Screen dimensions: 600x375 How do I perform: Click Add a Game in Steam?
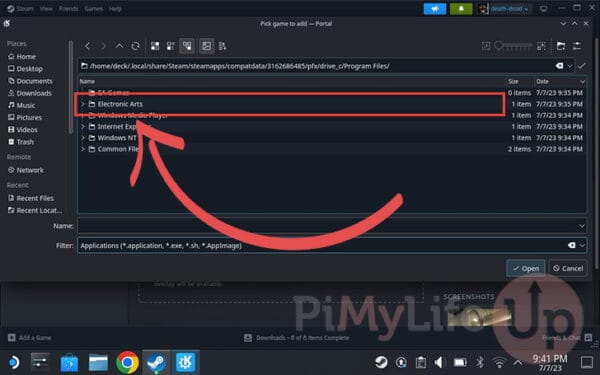pyautogui.click(x=30, y=338)
